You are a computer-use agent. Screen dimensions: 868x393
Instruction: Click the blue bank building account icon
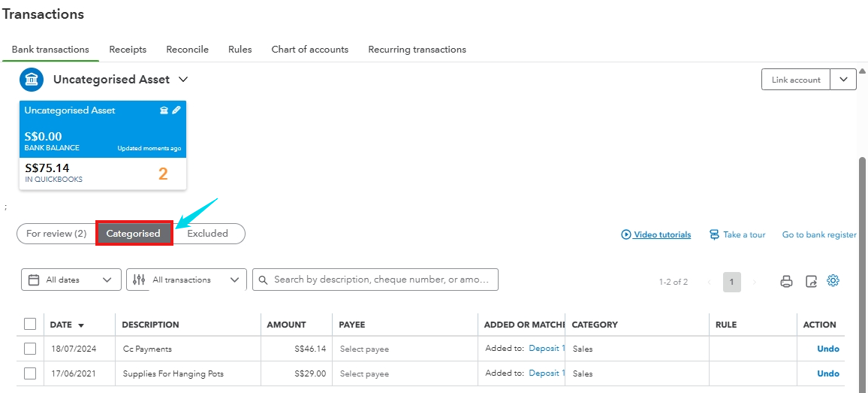click(x=32, y=80)
